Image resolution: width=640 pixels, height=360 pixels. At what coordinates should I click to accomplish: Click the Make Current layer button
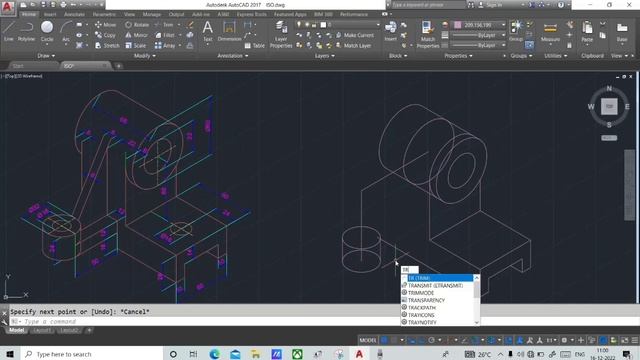355,35
